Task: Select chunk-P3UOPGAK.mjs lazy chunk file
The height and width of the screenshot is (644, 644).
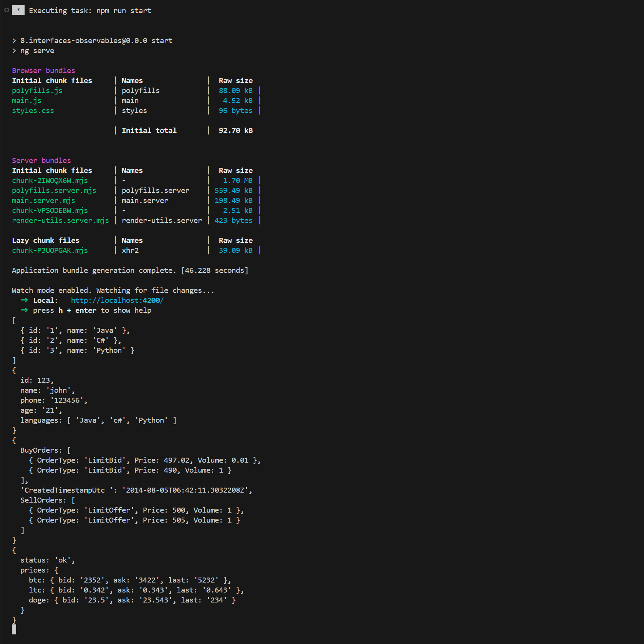Action: coord(50,251)
